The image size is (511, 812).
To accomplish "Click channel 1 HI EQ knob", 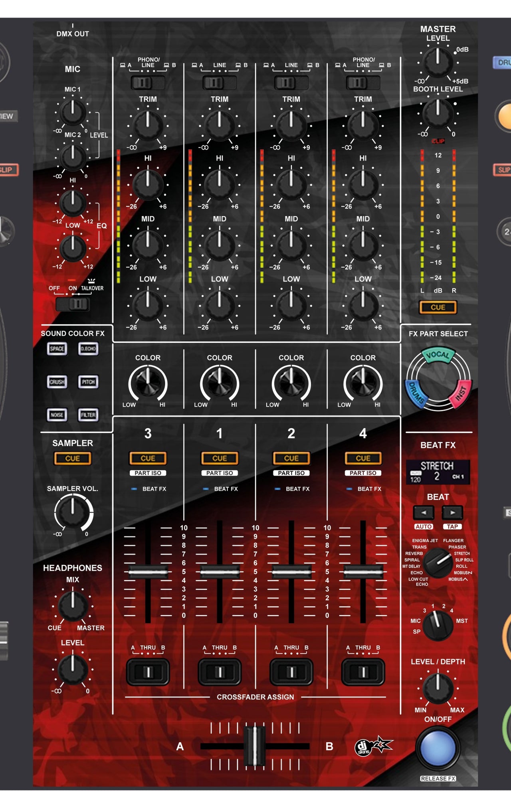I will [220, 185].
